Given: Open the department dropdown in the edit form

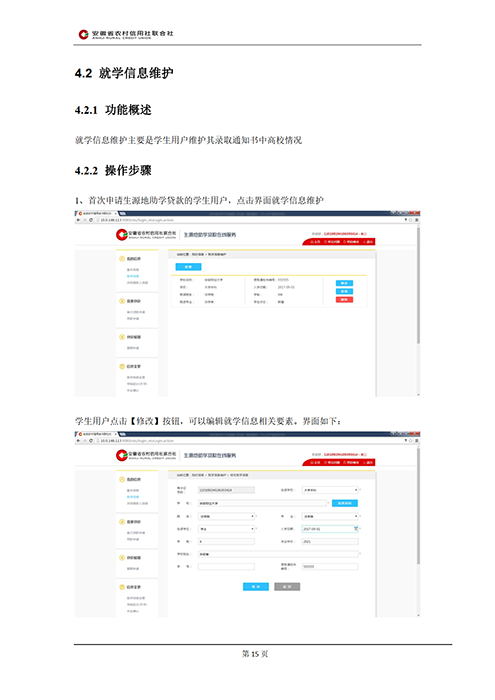Looking at the screenshot, I should pos(227,516).
